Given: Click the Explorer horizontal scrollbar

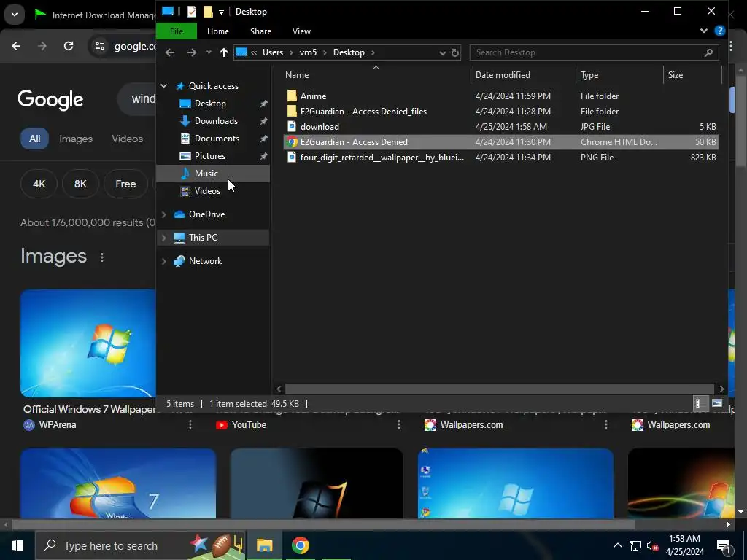Looking at the screenshot, I should pos(499,389).
